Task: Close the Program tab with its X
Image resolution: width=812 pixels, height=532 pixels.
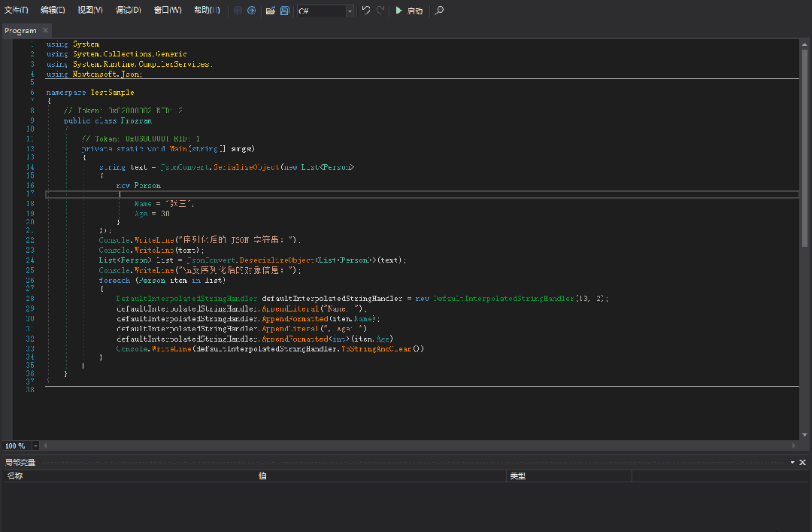Action: pyautogui.click(x=45, y=30)
